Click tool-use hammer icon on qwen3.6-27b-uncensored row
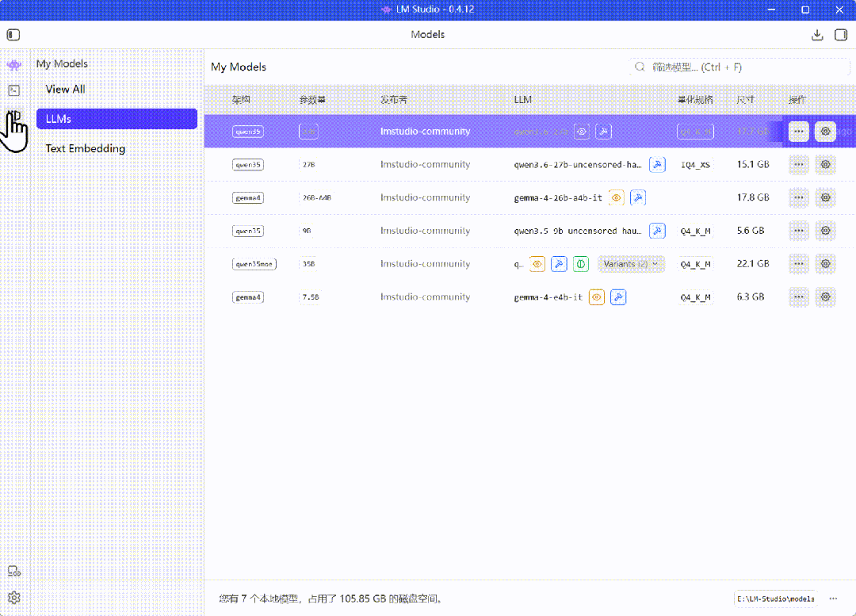 click(x=657, y=164)
